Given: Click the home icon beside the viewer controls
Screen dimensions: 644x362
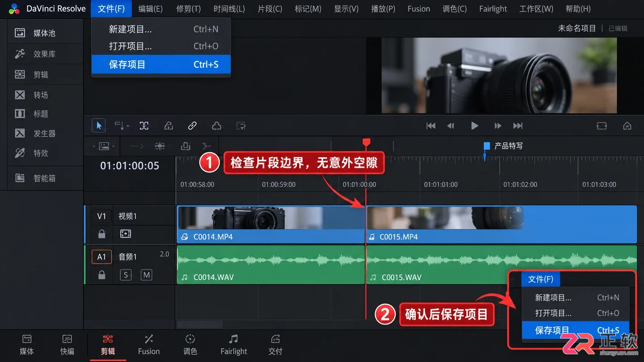Looking at the screenshot, I should [627, 126].
